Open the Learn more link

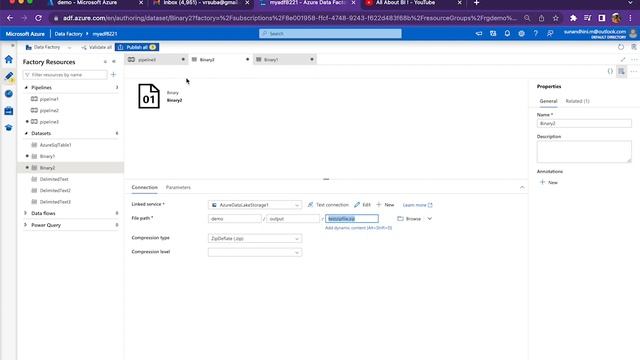(417, 205)
